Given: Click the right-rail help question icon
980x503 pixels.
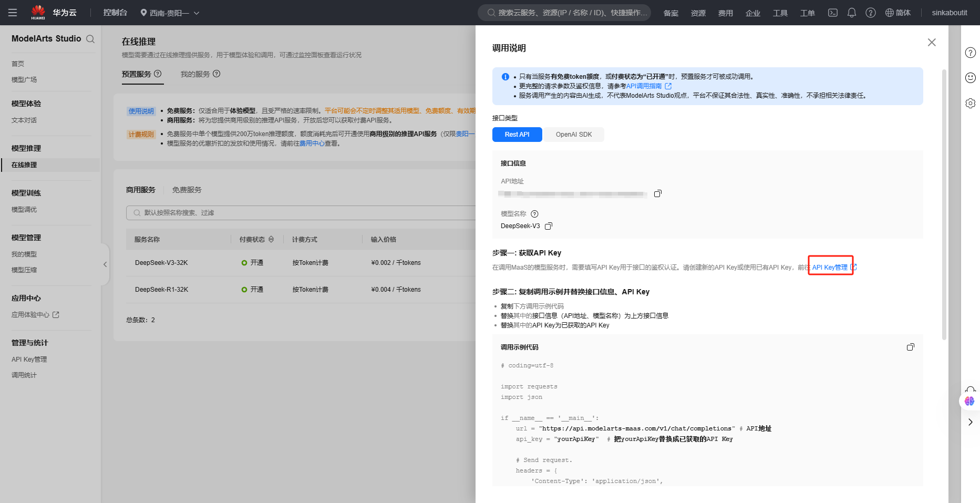Looking at the screenshot, I should pyautogui.click(x=971, y=53).
